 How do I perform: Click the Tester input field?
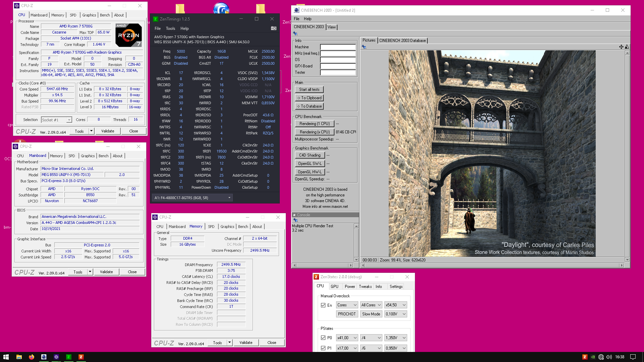[338, 72]
